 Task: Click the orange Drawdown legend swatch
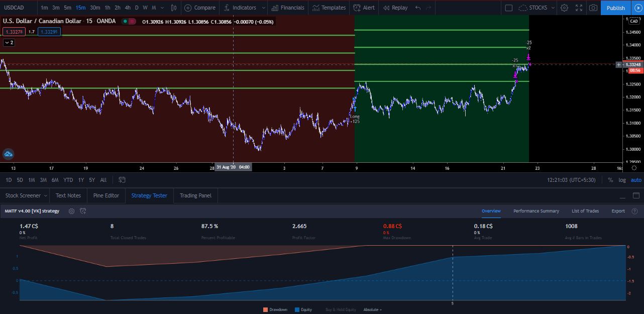click(265, 309)
